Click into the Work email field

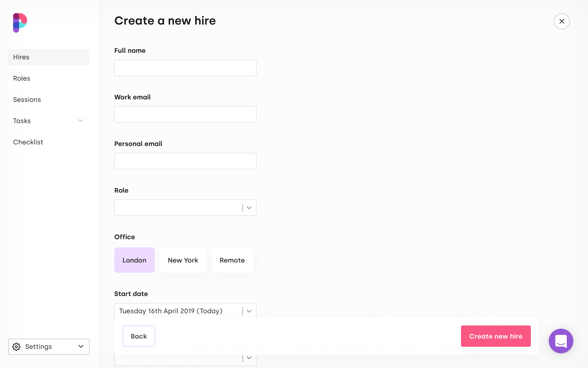[185, 114]
